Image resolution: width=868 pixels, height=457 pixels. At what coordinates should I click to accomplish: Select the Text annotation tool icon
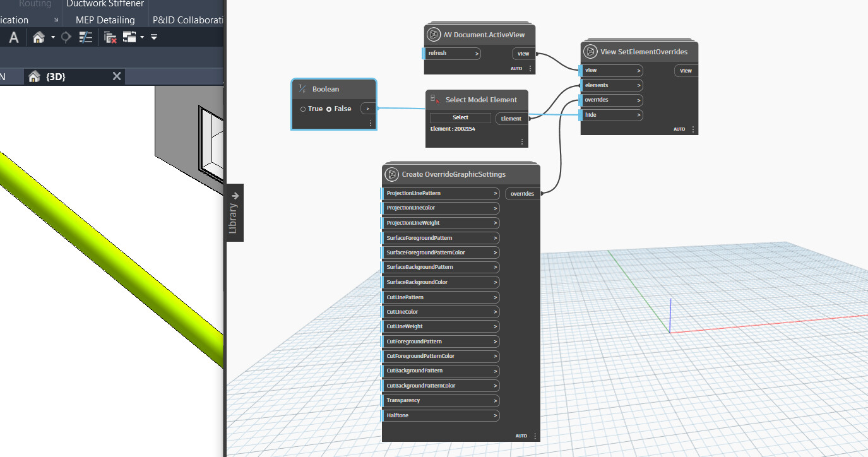[x=13, y=37]
